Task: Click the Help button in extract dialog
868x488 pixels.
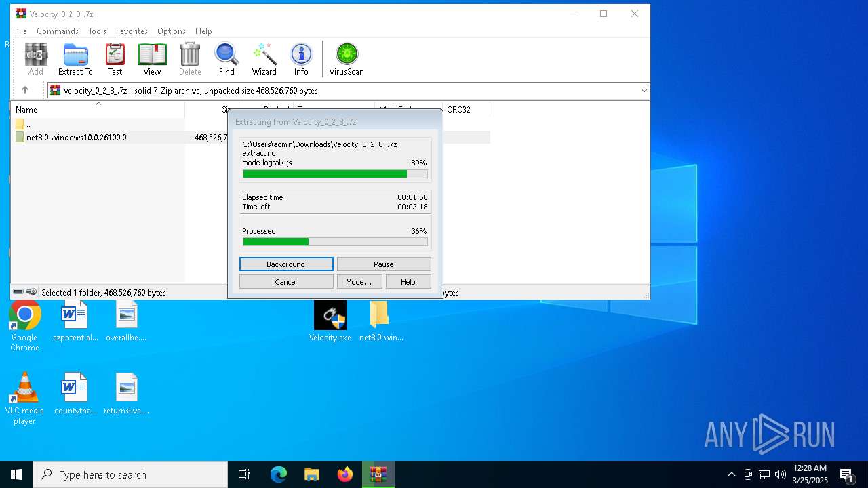Action: (408, 282)
